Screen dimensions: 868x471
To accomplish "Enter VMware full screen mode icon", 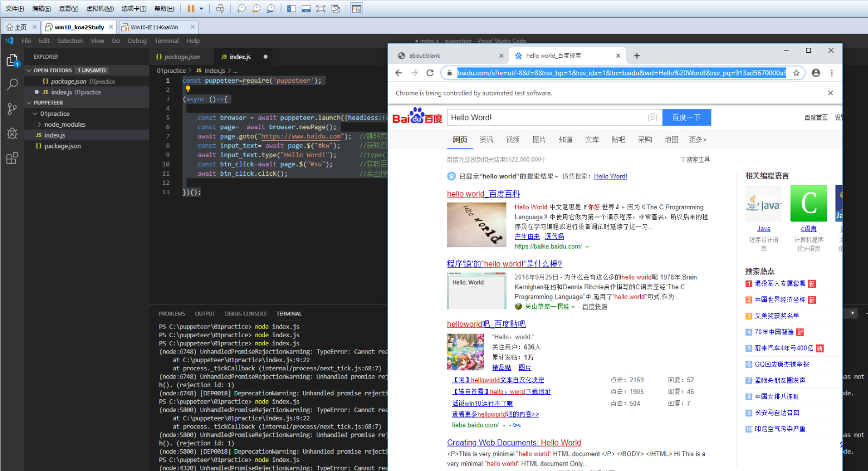I will click(x=321, y=9).
